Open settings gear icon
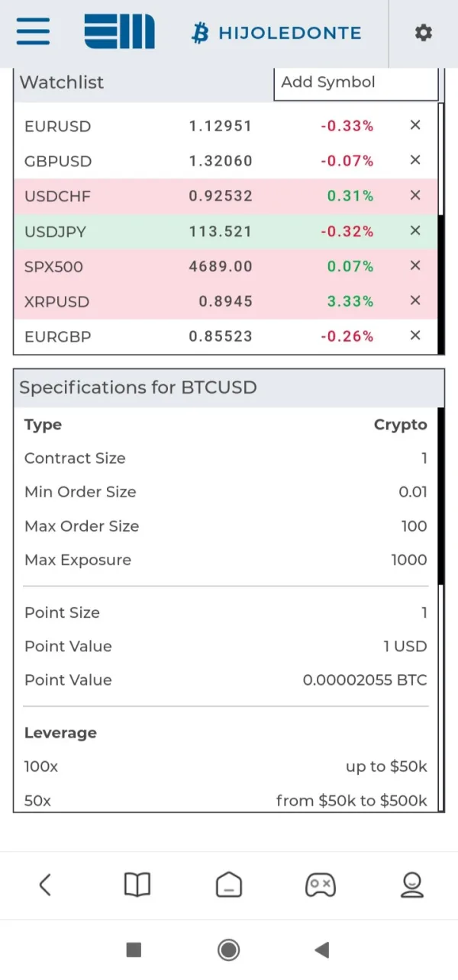The width and height of the screenshot is (458, 980). coord(423,33)
